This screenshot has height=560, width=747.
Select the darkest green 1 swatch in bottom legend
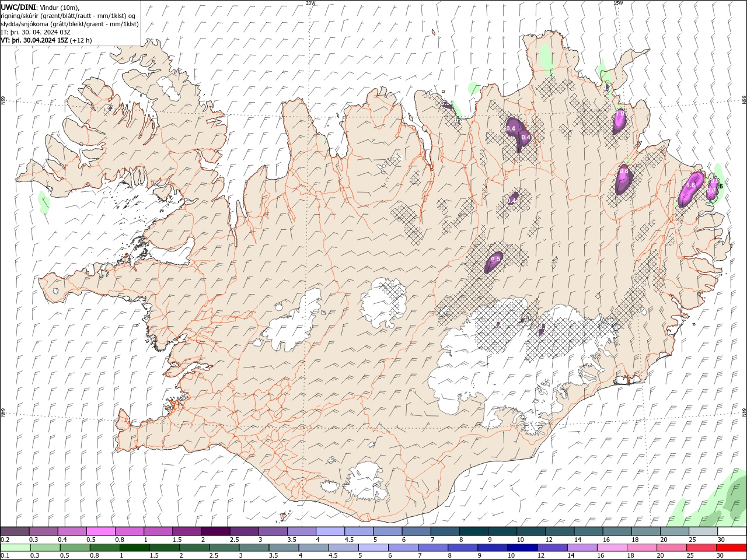pyautogui.click(x=133, y=548)
